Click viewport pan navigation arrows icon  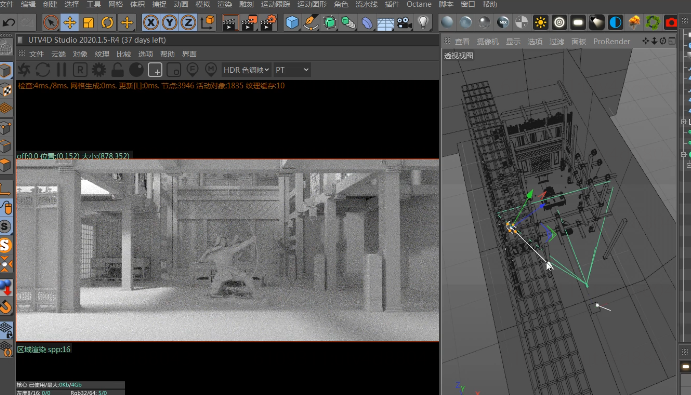(x=646, y=41)
